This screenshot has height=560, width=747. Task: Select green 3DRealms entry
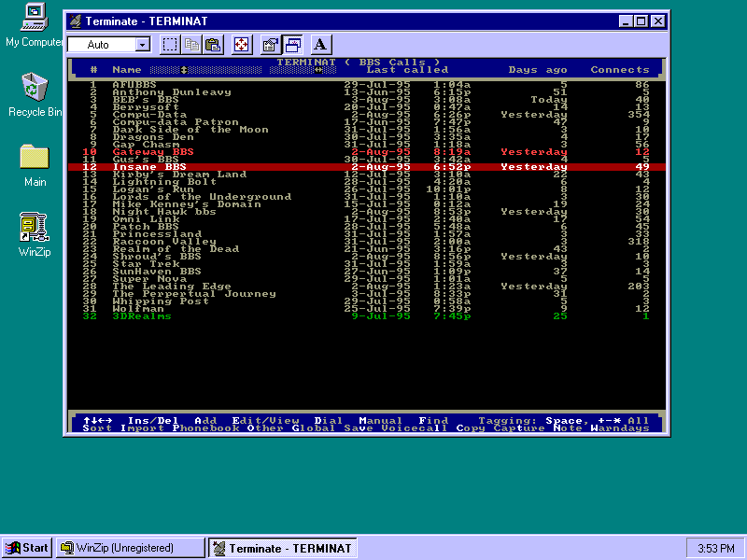(x=367, y=316)
